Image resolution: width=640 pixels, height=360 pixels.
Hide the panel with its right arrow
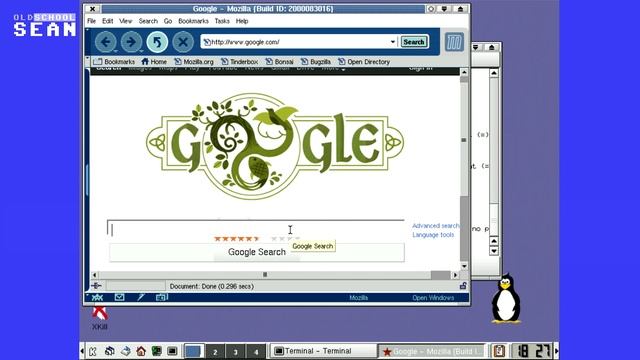coord(556,351)
